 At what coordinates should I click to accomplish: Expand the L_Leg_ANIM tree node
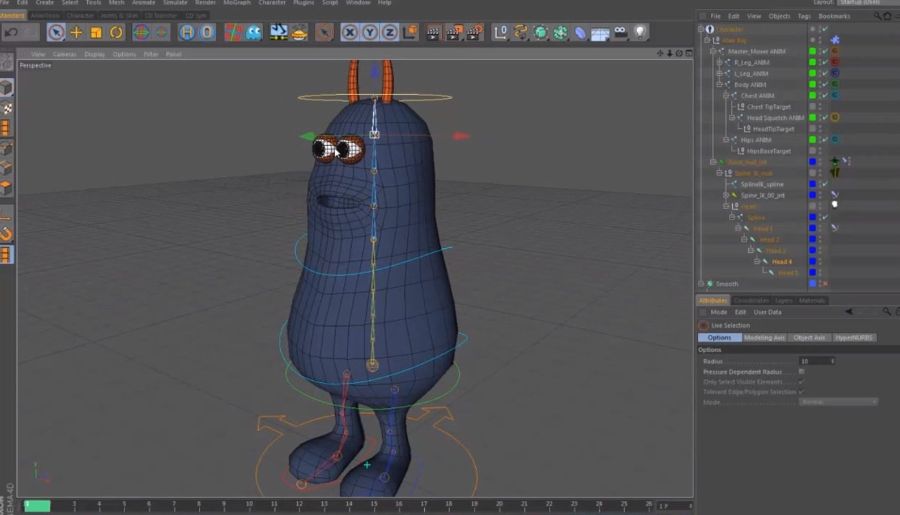pos(719,73)
